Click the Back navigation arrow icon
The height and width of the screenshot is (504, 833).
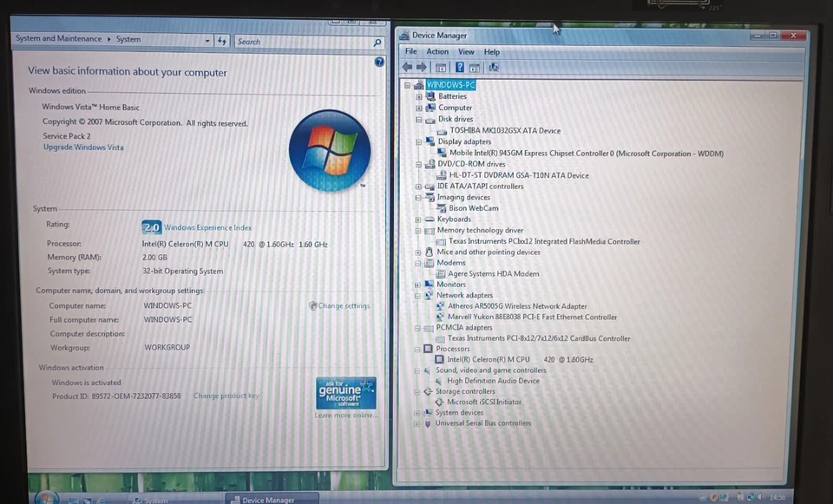point(409,67)
